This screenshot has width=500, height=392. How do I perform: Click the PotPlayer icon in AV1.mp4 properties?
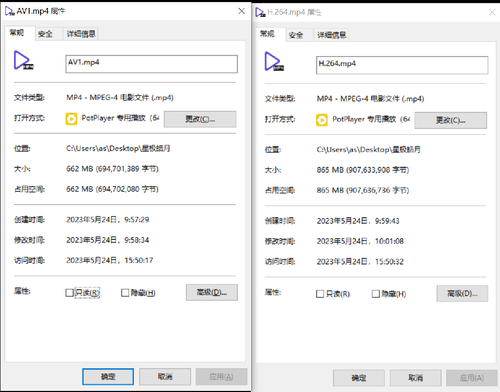(x=71, y=119)
